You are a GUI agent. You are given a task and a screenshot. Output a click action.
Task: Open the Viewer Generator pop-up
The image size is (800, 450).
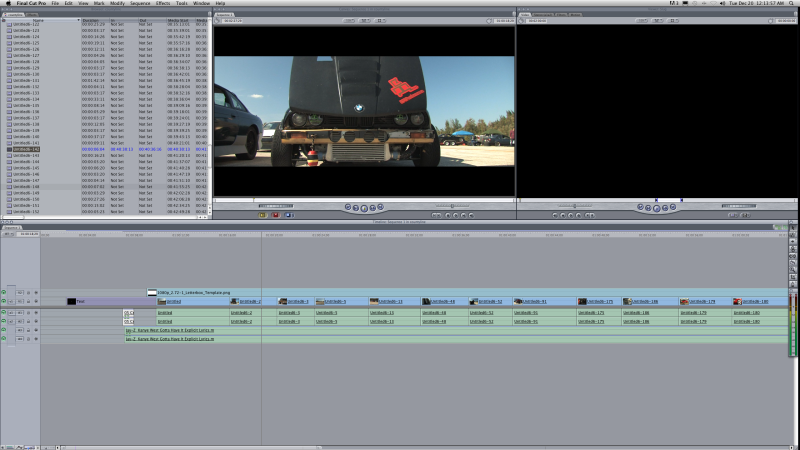click(745, 215)
